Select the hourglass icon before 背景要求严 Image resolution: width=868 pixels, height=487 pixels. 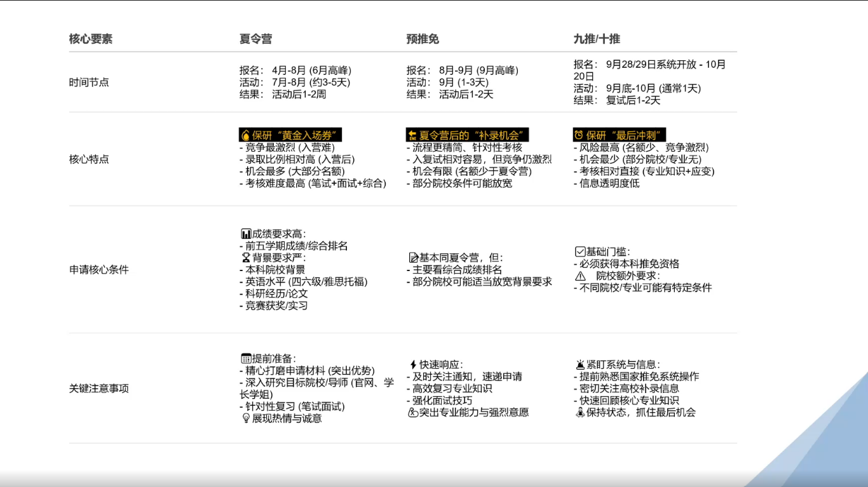coord(246,258)
